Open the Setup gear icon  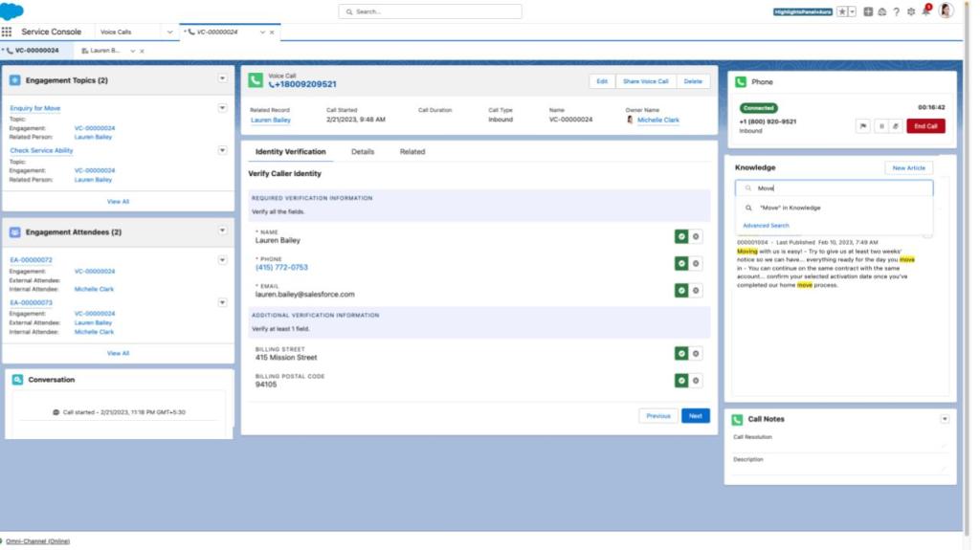pos(910,11)
